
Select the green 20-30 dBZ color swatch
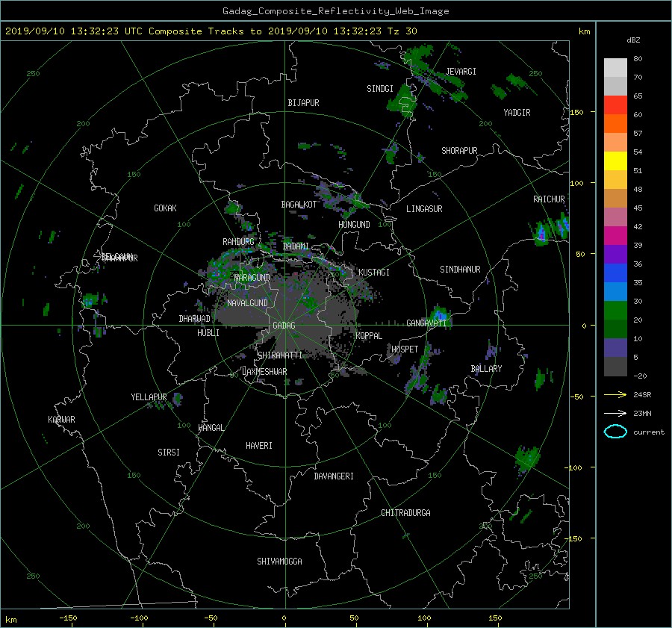[x=615, y=311]
